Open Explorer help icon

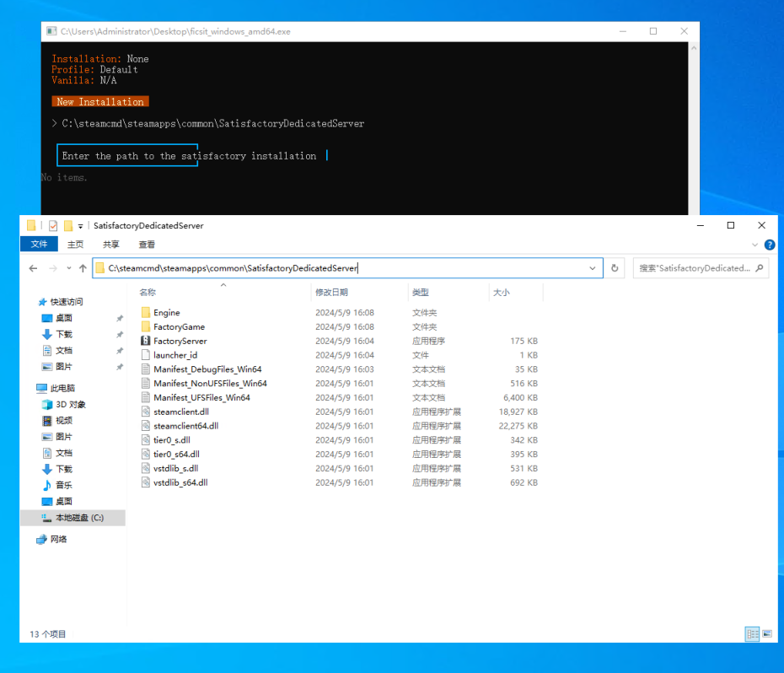pyautogui.click(x=770, y=245)
